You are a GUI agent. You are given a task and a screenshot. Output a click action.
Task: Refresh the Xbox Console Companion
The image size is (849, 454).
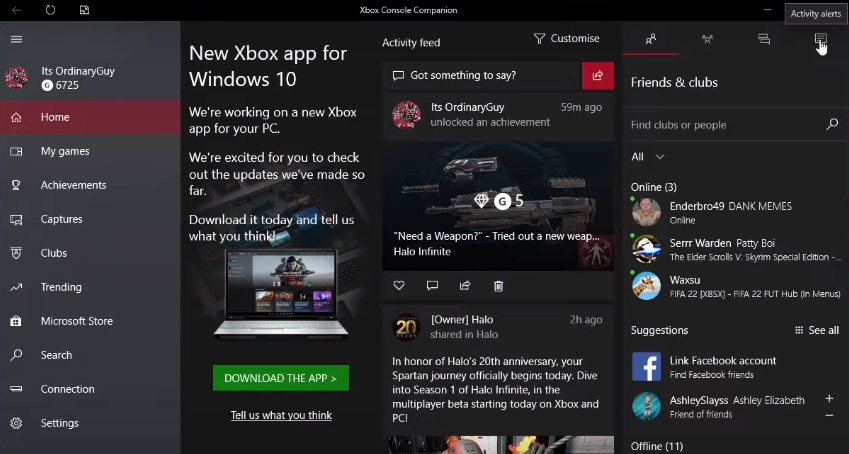pos(50,10)
